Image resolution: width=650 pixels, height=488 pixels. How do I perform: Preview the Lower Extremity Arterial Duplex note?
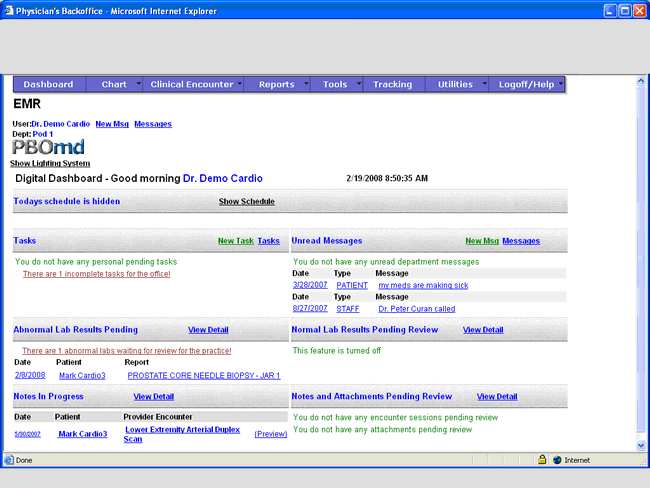tap(269, 434)
